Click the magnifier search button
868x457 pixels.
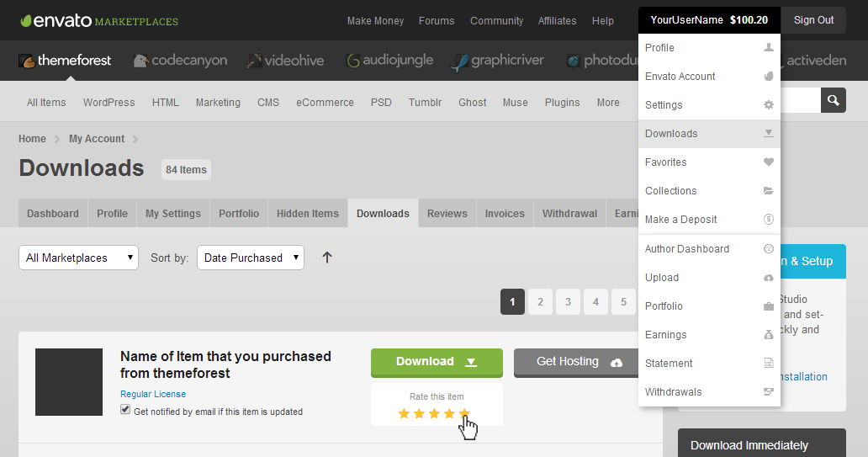click(834, 100)
